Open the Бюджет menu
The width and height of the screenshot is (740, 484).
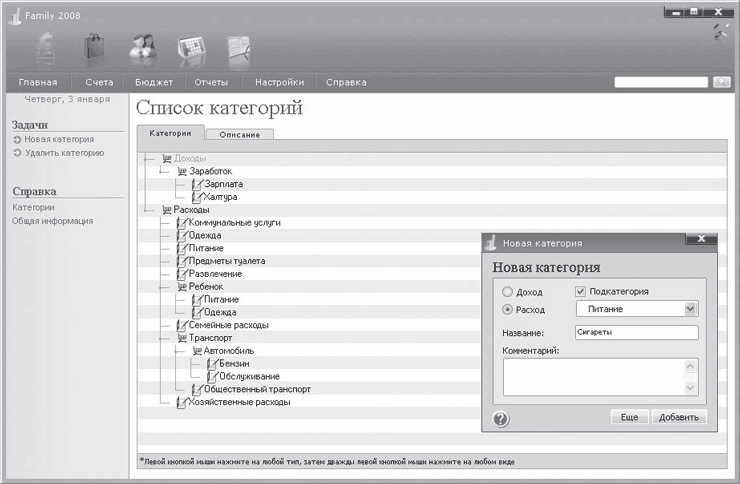pyautogui.click(x=154, y=82)
